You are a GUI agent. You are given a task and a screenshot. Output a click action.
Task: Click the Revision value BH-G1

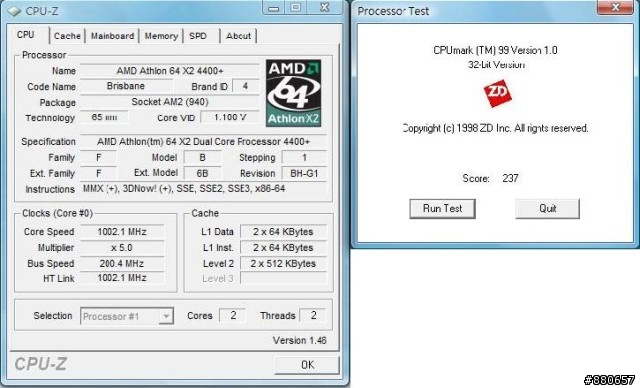pos(304,173)
